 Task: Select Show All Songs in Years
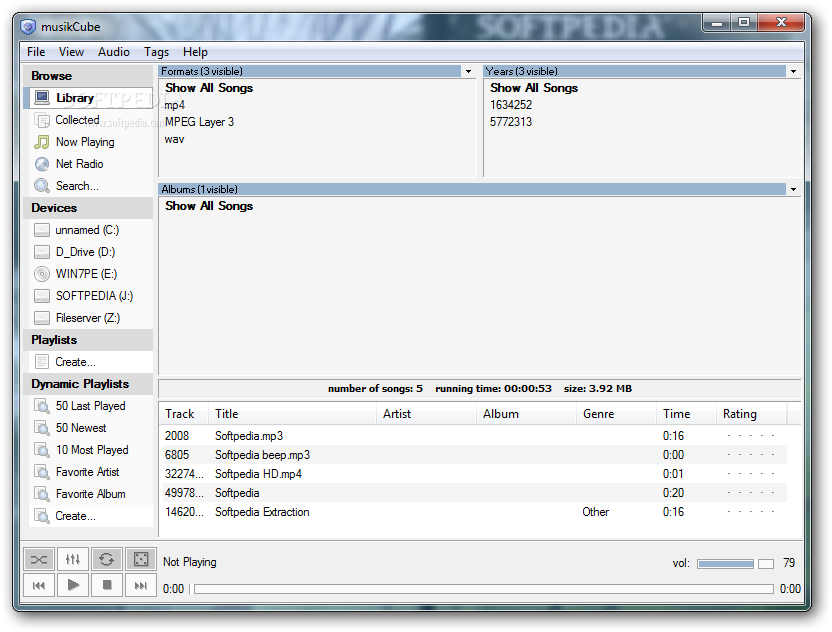pos(534,88)
